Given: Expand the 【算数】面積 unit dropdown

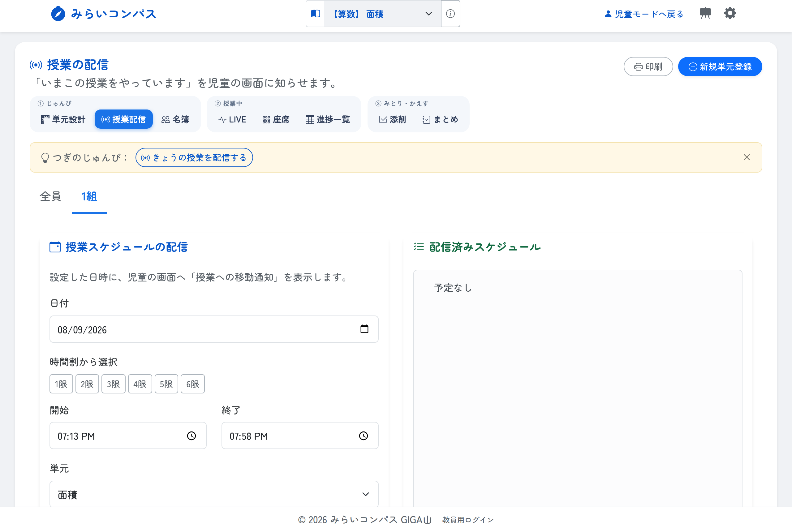Looking at the screenshot, I should click(383, 14).
